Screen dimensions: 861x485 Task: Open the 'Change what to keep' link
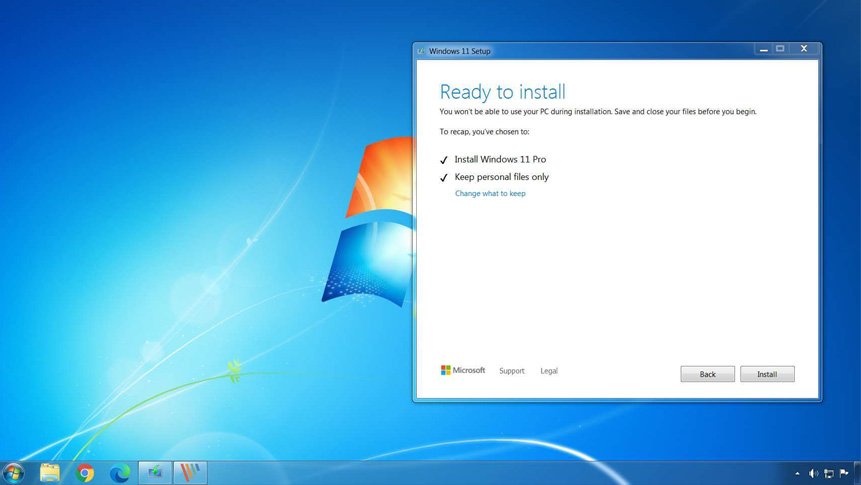tap(490, 194)
